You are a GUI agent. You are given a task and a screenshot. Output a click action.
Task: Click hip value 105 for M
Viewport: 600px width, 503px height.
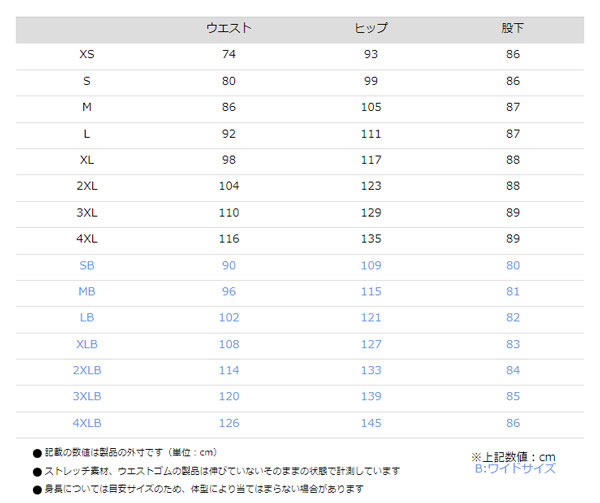[371, 107]
